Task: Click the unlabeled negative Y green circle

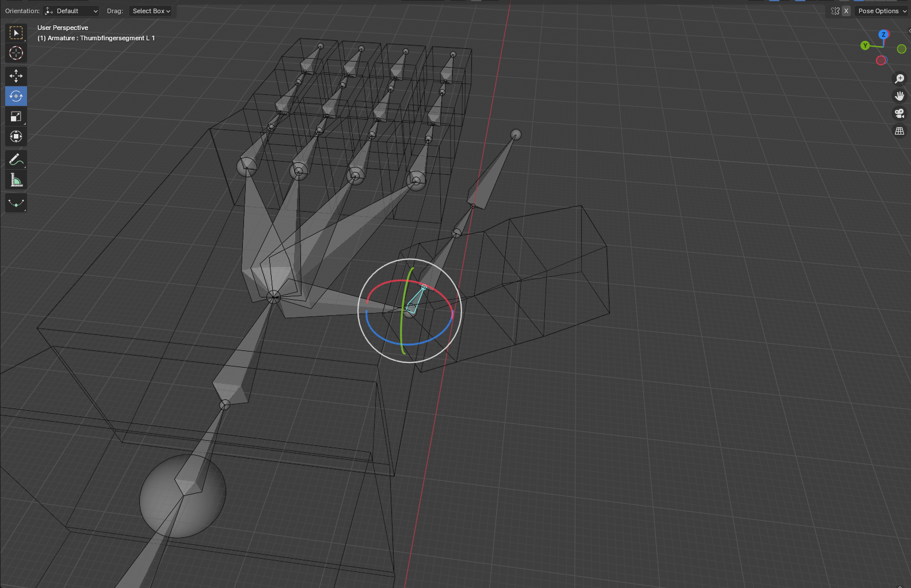Action: pyautogui.click(x=902, y=49)
